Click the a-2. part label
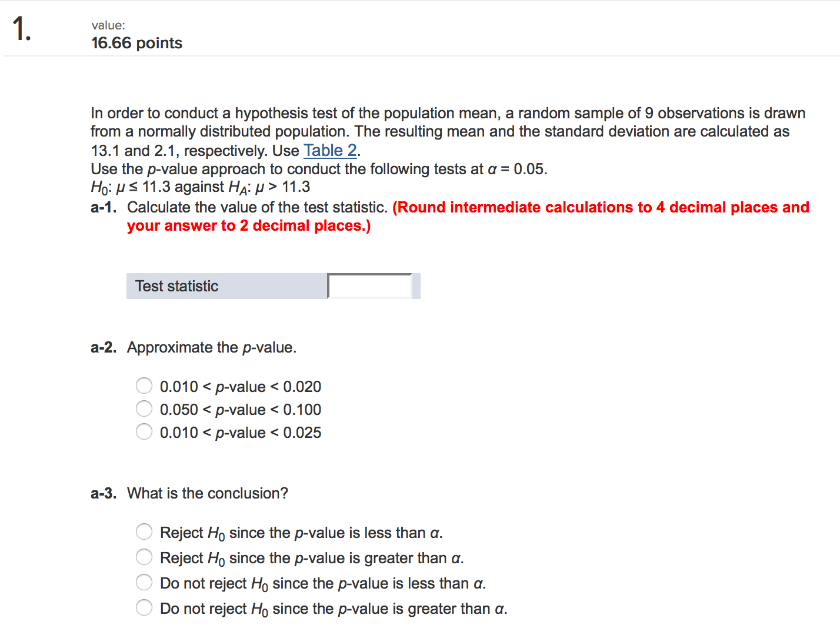This screenshot has width=840, height=638. click(104, 347)
